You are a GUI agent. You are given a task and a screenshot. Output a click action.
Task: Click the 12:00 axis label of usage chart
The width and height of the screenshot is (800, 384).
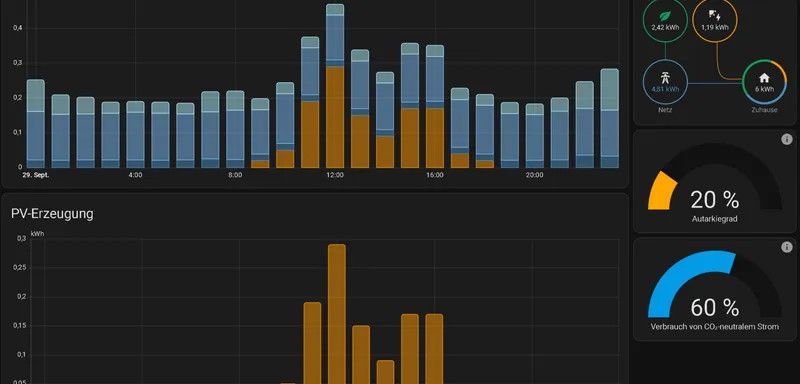[x=335, y=175]
